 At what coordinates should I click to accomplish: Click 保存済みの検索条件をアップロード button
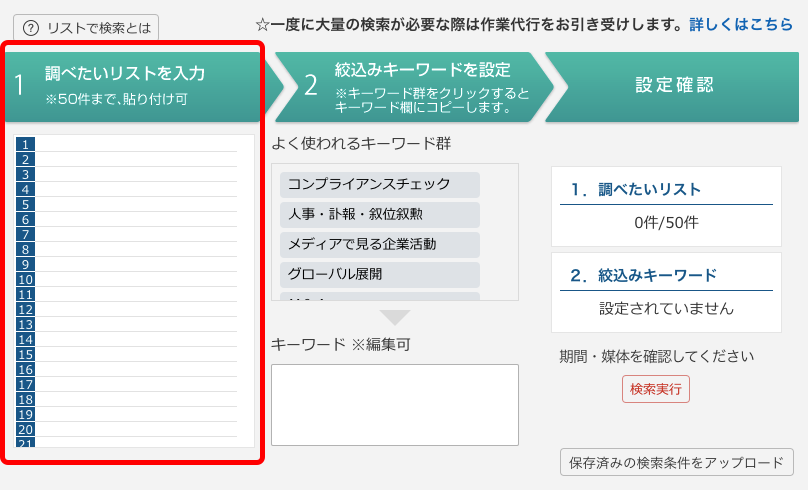(676, 463)
